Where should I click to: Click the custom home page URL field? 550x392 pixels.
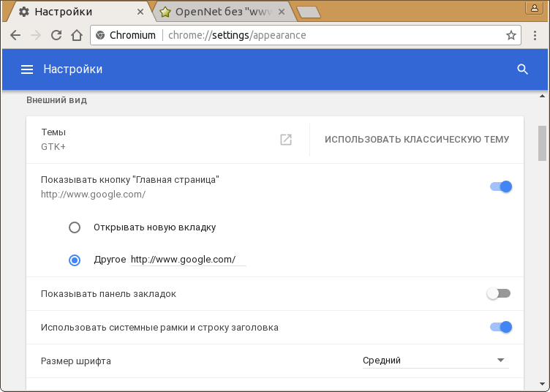[188, 260]
